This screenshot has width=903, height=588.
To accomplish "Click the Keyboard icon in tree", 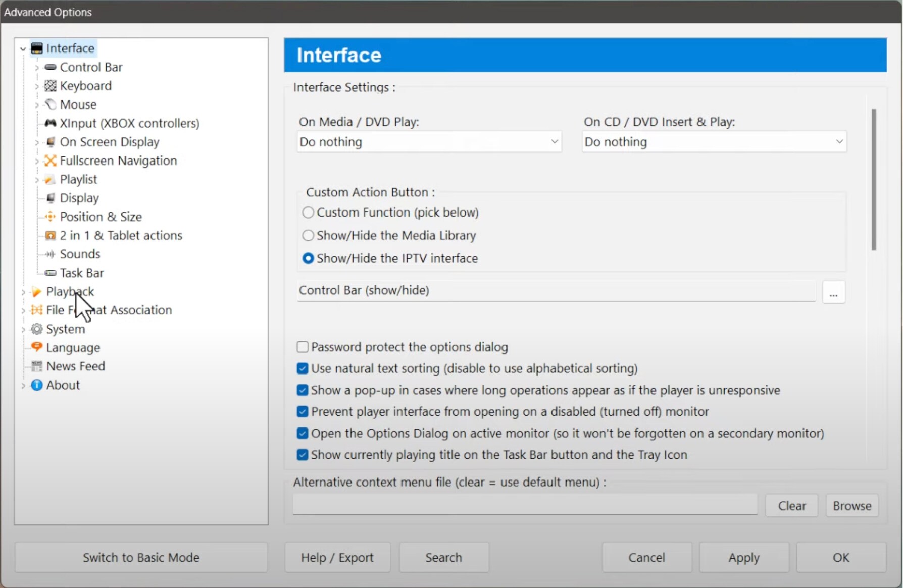I will tap(51, 86).
